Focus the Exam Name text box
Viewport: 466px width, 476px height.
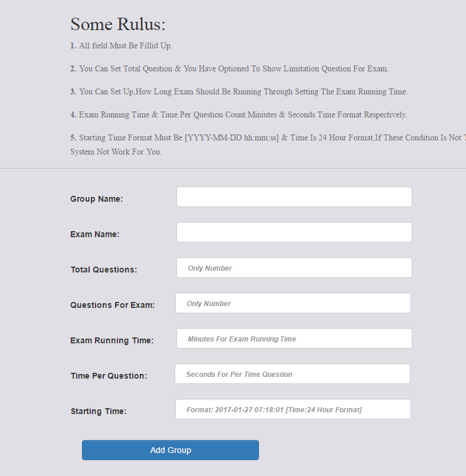point(294,232)
